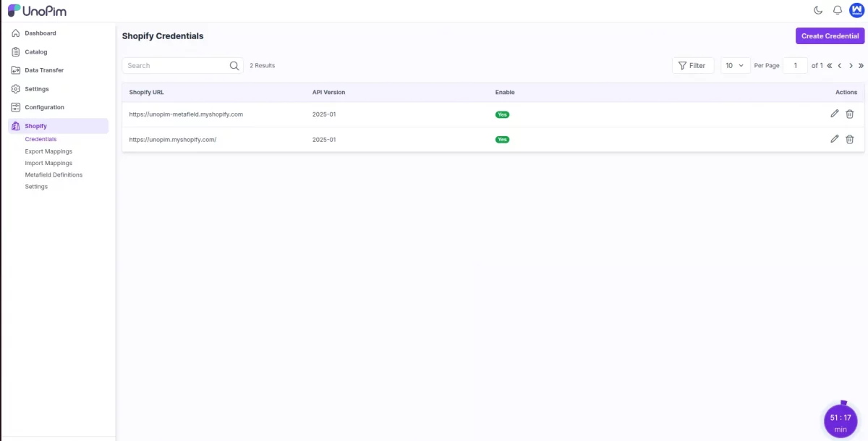
Task: Edit the unopim-metafield.myshopify.com credential
Action: (834, 114)
